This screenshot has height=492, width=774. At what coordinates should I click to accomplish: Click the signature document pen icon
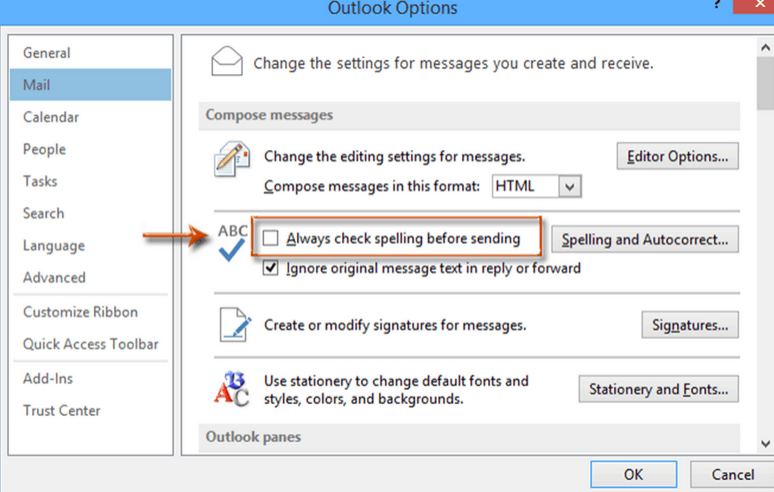[x=235, y=325]
